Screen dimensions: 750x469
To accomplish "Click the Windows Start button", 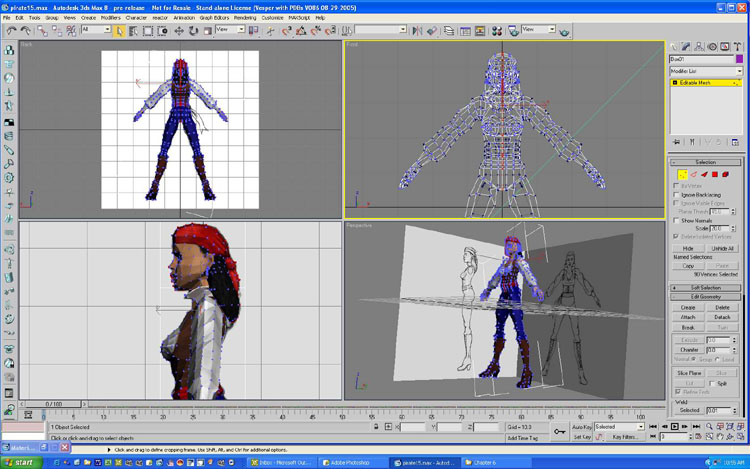I will (x=20, y=463).
